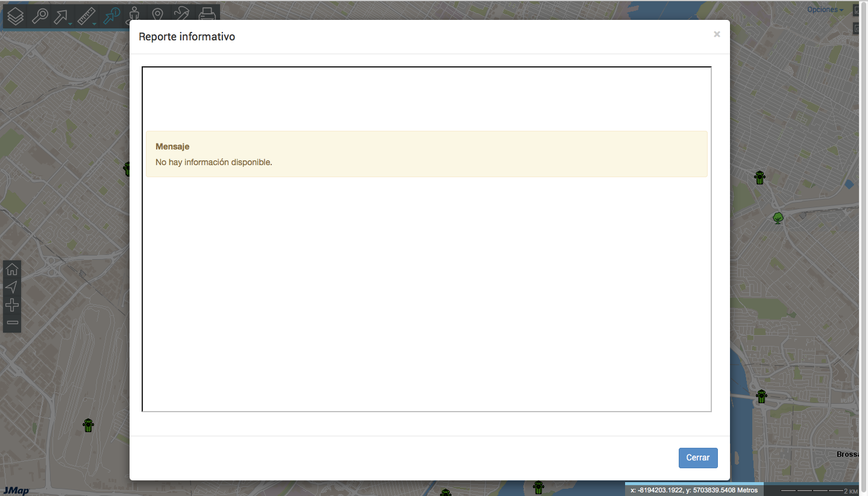
Task: Zoom in with the plus icon
Action: pyautogui.click(x=12, y=305)
